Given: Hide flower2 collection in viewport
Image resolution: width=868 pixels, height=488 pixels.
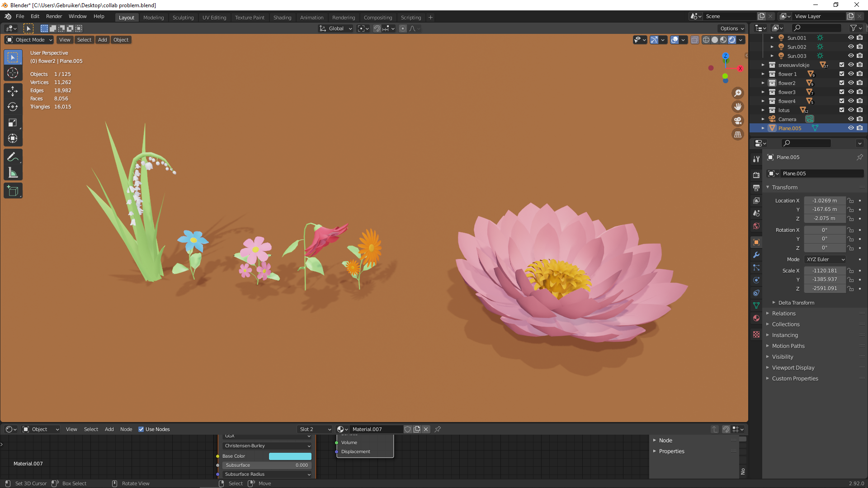Looking at the screenshot, I should (851, 83).
